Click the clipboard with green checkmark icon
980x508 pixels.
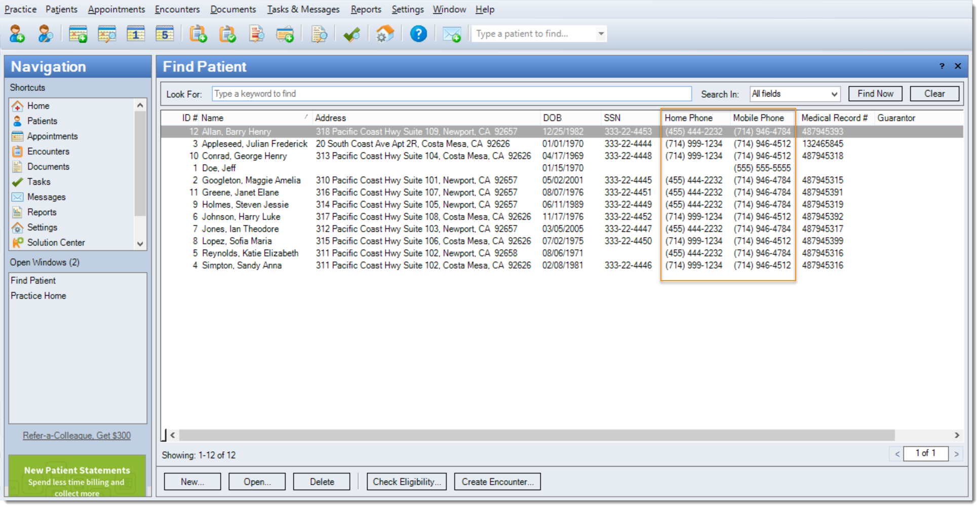227,34
